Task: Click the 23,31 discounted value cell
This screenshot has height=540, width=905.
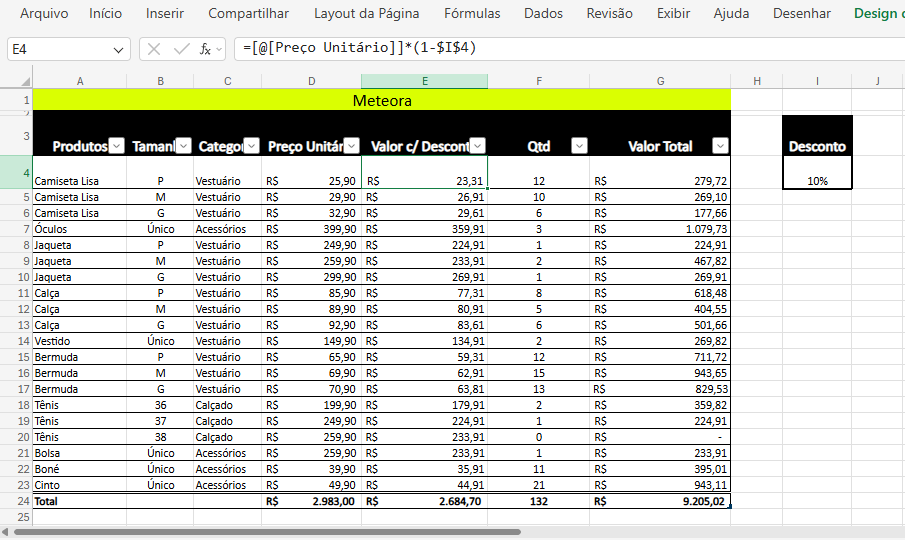Action: pos(424,172)
